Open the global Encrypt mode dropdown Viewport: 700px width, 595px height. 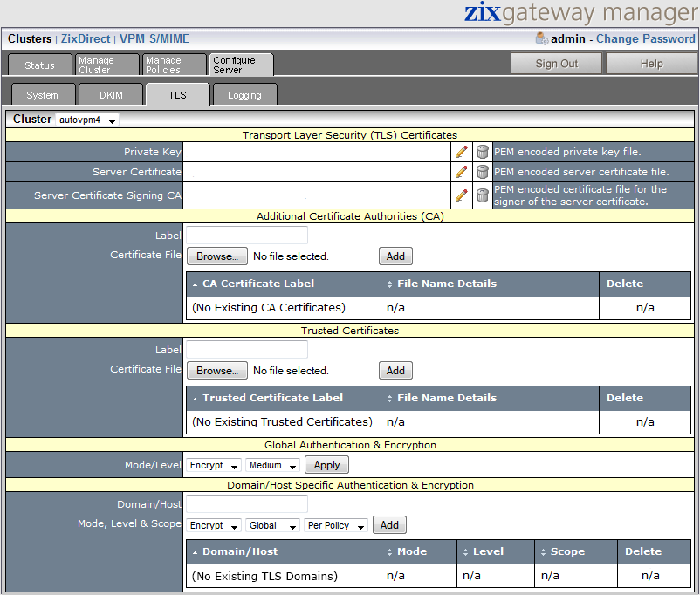pyautogui.click(x=213, y=465)
